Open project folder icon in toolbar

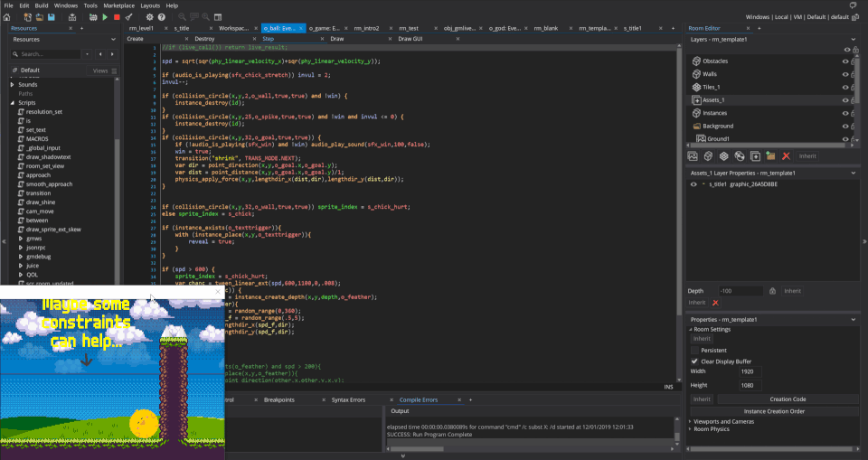click(x=39, y=17)
